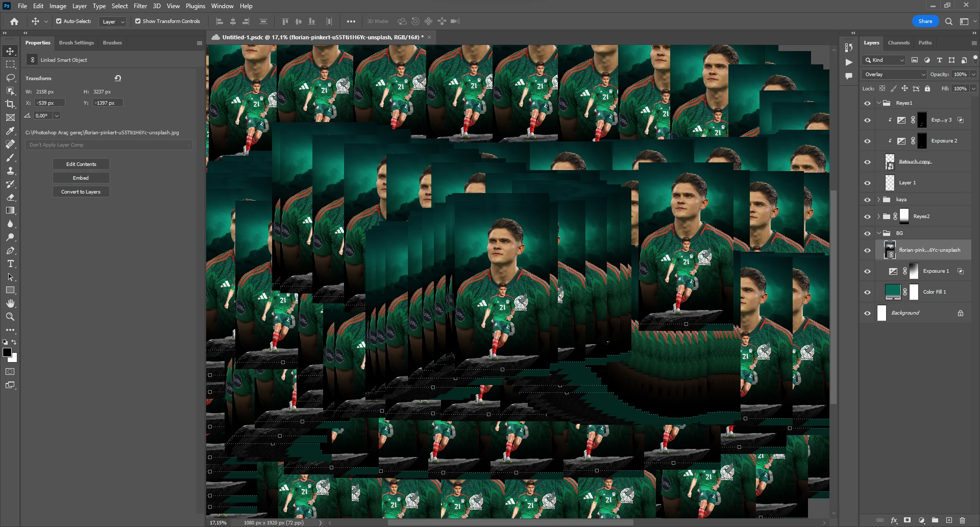Expand the kaya group

click(x=878, y=200)
